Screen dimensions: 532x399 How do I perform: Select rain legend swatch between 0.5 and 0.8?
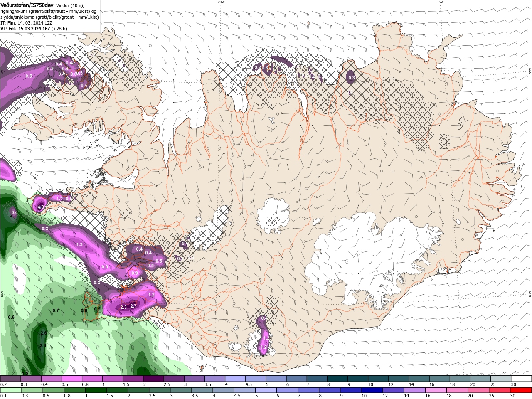pyautogui.click(x=54, y=390)
